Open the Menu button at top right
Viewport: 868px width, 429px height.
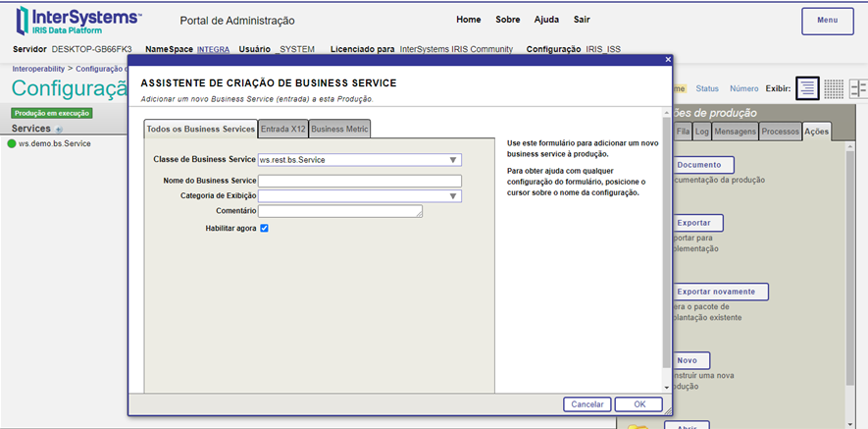827,21
